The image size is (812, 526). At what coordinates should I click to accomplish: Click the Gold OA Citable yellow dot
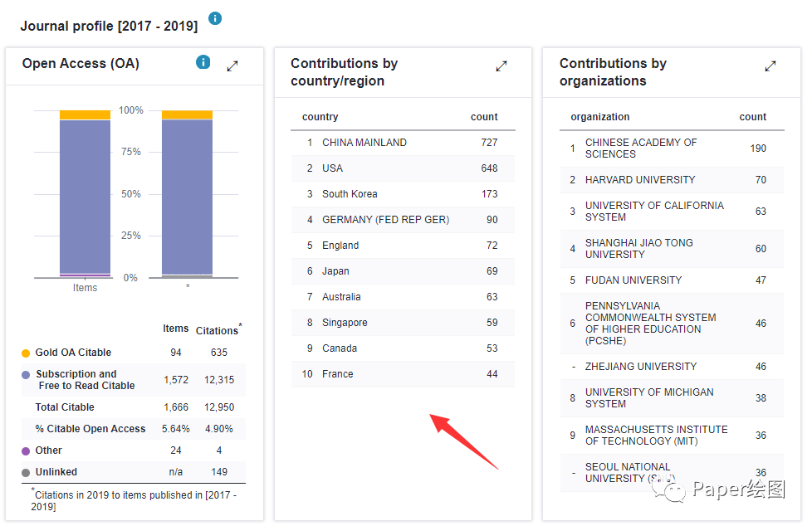click(26, 353)
